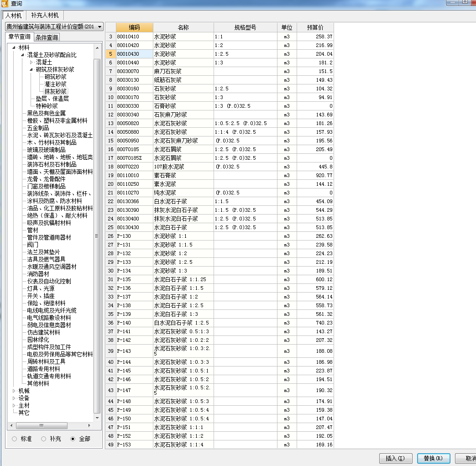The width and height of the screenshot is (476, 466).
Task: Click the 水泥石灰砂浆 1:1:4 cell
Action: 183,445
